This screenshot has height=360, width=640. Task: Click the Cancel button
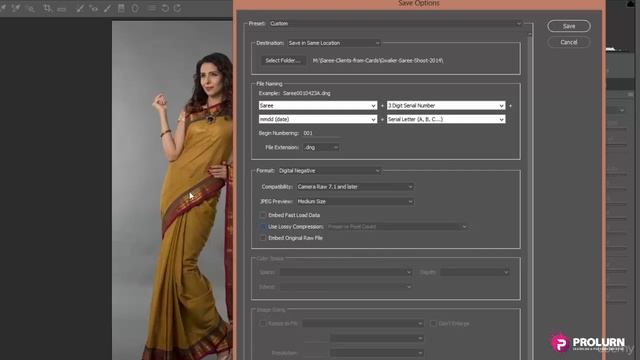click(x=569, y=42)
